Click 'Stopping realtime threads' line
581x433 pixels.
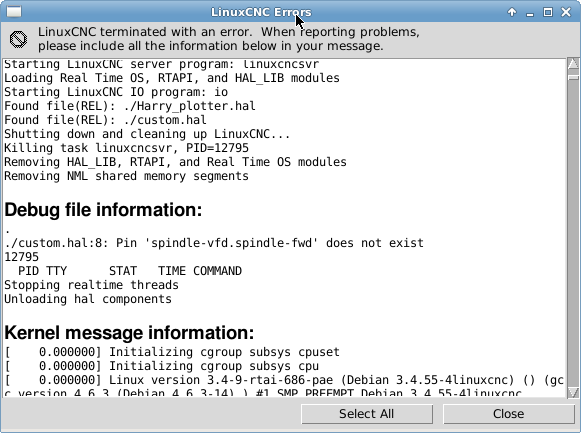[91, 285]
